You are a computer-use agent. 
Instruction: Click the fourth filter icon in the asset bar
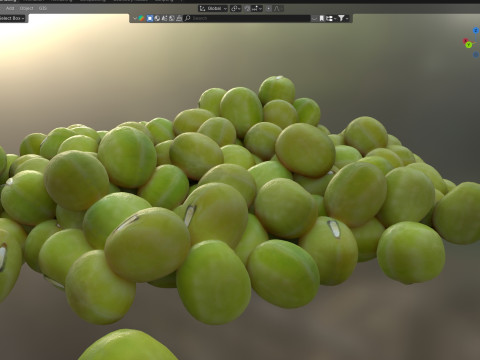click(x=164, y=18)
